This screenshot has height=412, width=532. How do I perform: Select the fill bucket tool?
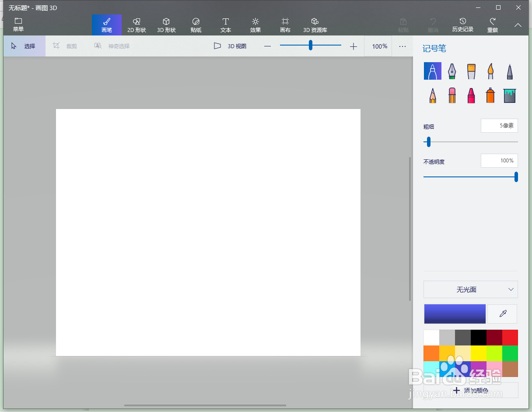tap(510, 95)
